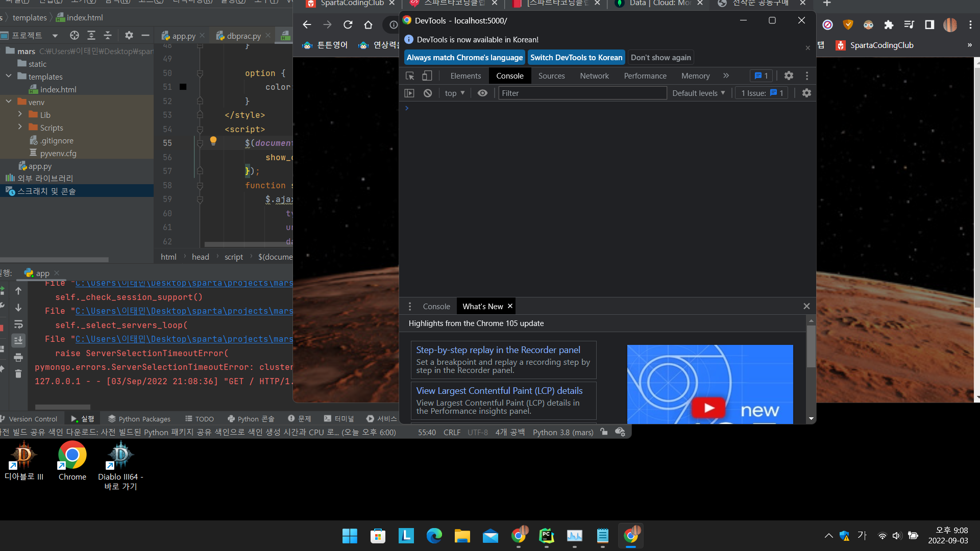Close the What's New drawer tab
Viewport: 980px width, 551px height.
pyautogui.click(x=510, y=306)
